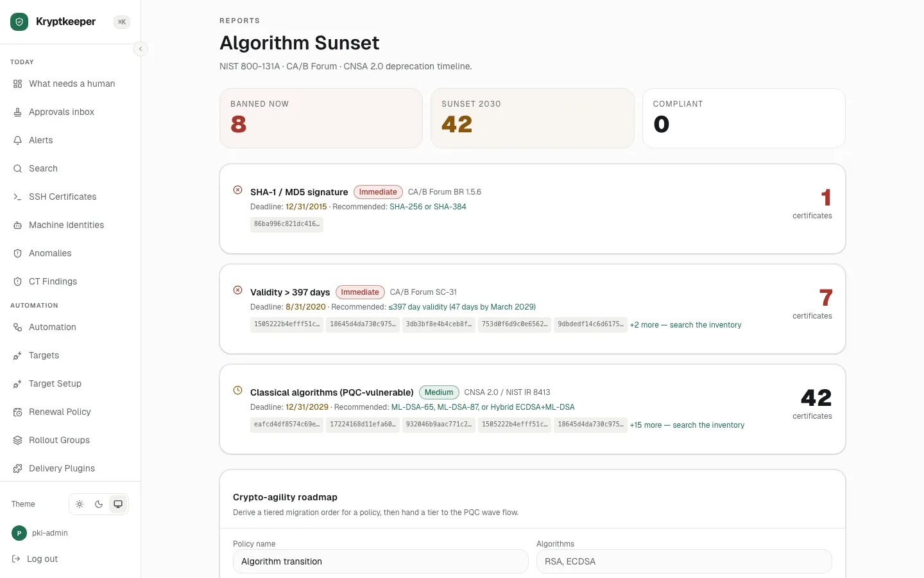Open Machine Identities section
The image size is (924, 578).
click(71, 225)
